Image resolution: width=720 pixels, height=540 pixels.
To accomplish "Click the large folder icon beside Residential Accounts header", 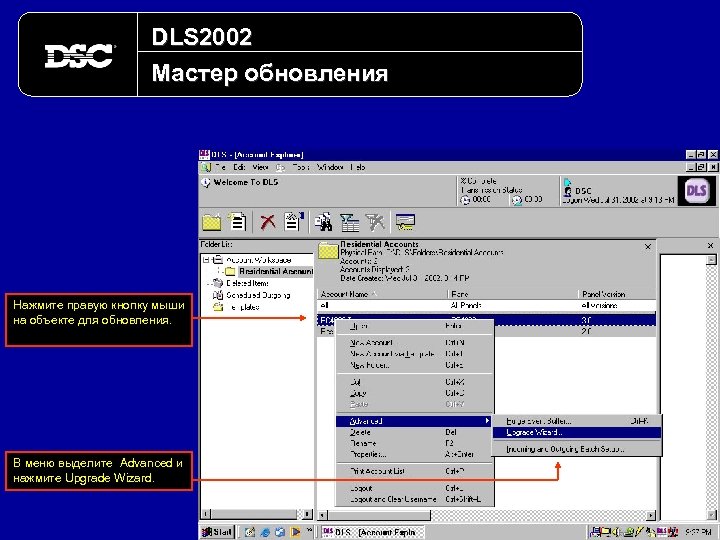I will [328, 251].
